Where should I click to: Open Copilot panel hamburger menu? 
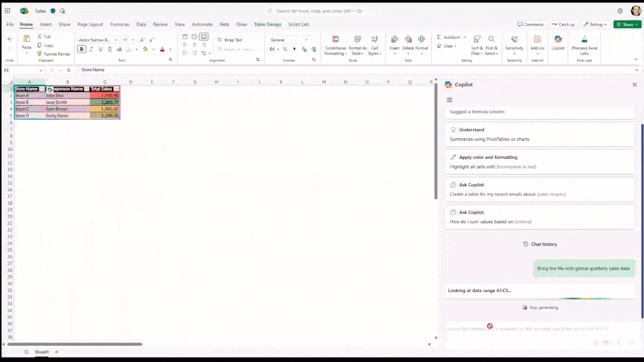pos(449,100)
